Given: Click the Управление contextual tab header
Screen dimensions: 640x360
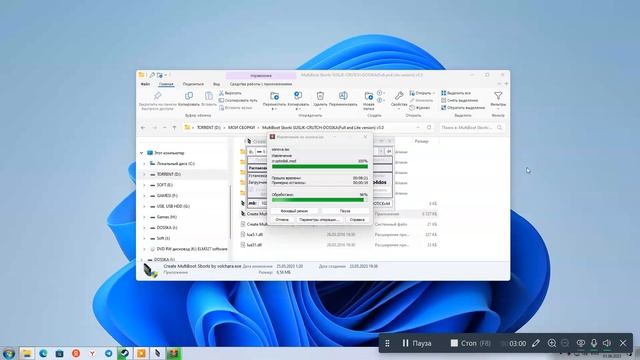Looking at the screenshot, I should 261,76.
